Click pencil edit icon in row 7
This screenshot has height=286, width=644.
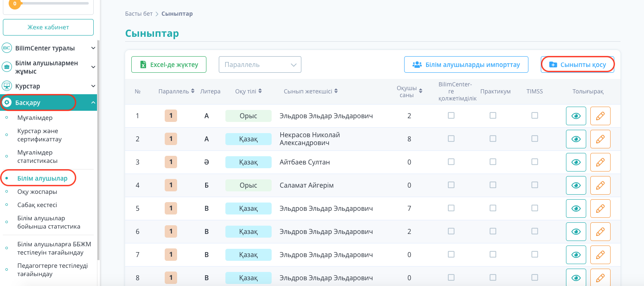(600, 255)
